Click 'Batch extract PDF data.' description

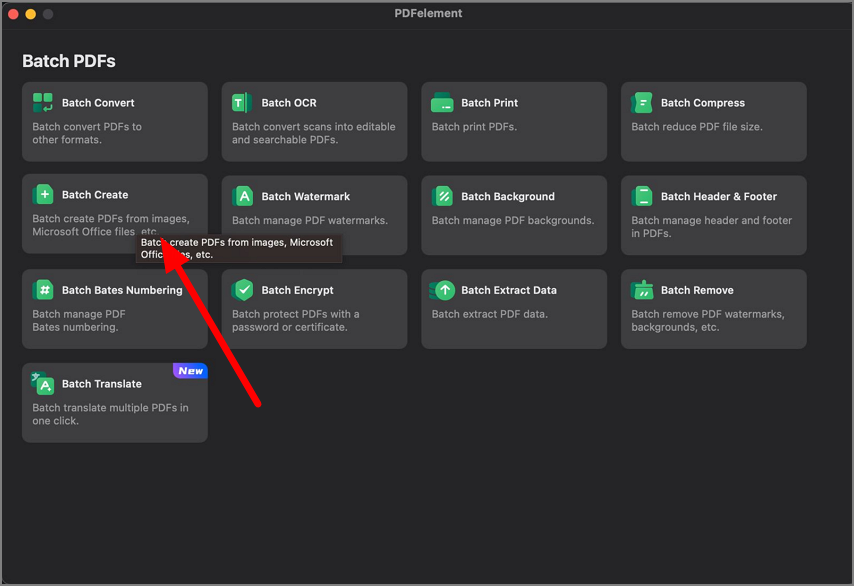tap(490, 314)
